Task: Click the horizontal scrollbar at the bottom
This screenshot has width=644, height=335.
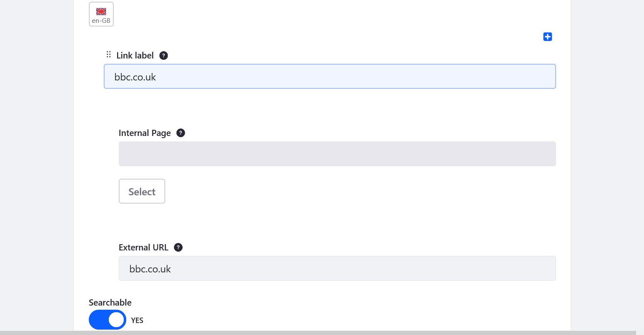Action: pyautogui.click(x=318, y=333)
